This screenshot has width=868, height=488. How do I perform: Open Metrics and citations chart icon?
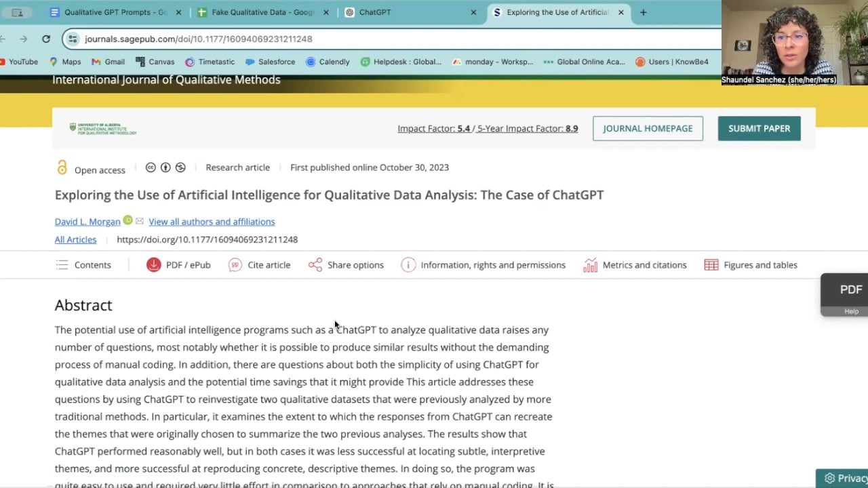pyautogui.click(x=590, y=265)
